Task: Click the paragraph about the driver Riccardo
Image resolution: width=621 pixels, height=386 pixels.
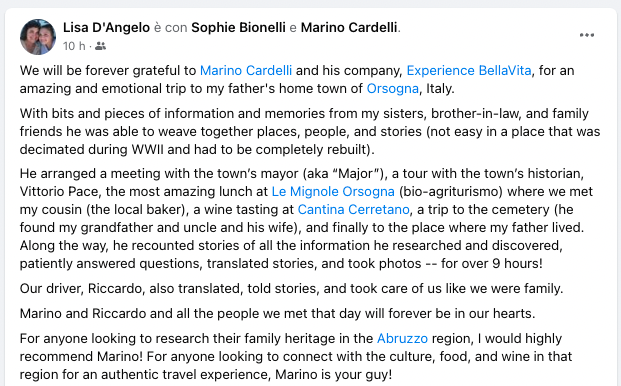Action: (x=291, y=289)
